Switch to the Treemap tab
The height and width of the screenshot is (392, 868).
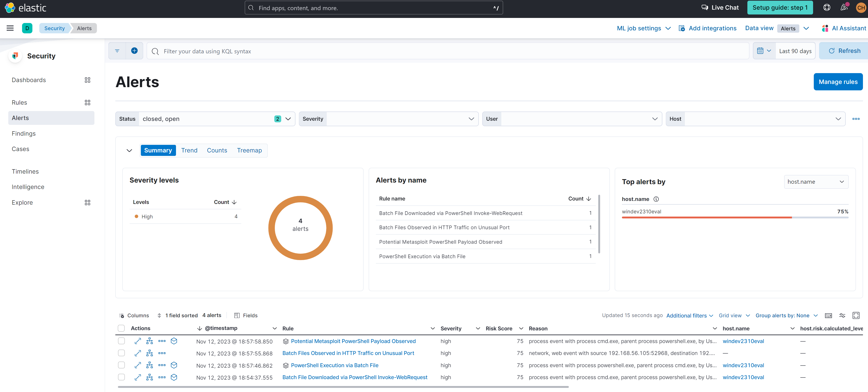pyautogui.click(x=249, y=150)
